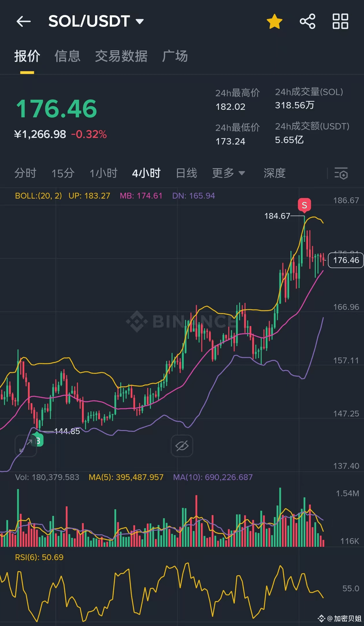Open the share icon
Image resolution: width=364 pixels, height=626 pixels.
point(307,21)
